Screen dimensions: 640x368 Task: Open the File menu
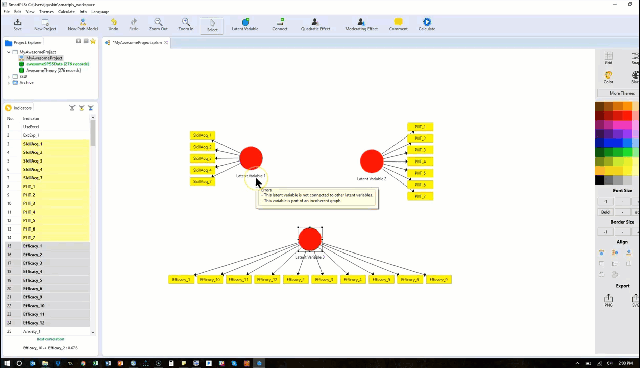7,11
